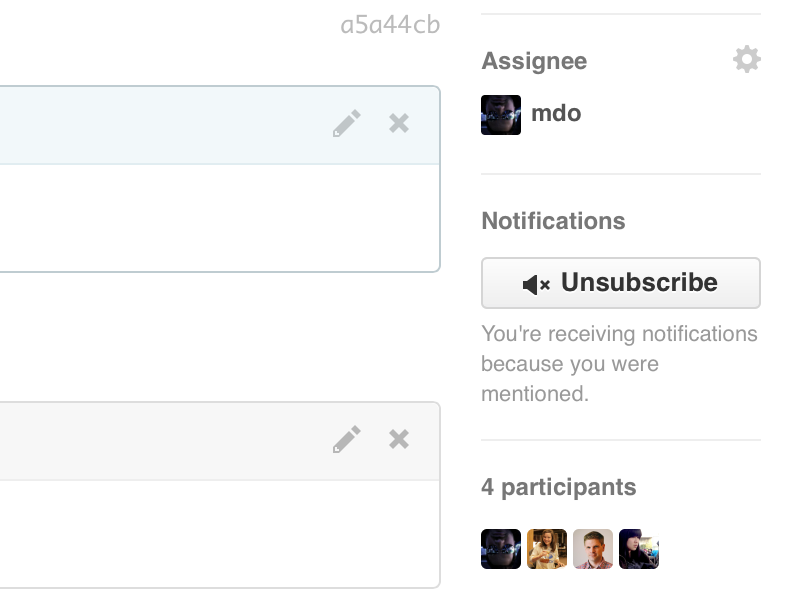
Task: Open the mdo assignee profile link
Action: 556,113
